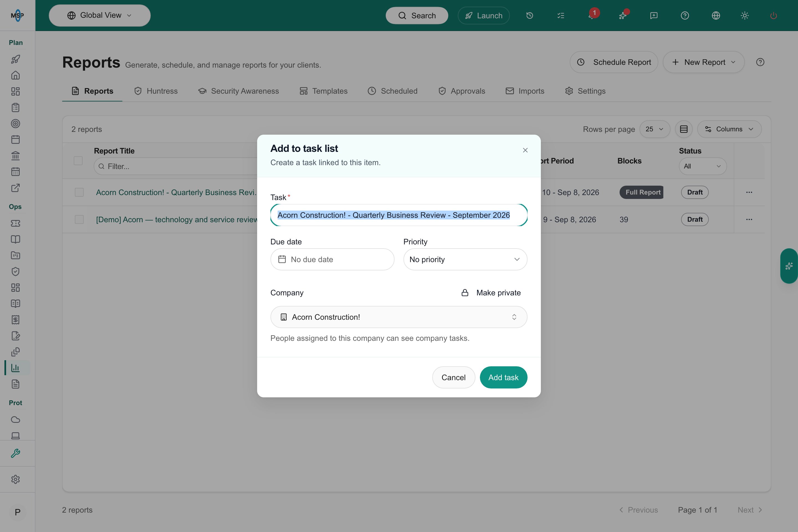Go to the home icon in the sidebar
798x532 pixels.
[x=16, y=75]
